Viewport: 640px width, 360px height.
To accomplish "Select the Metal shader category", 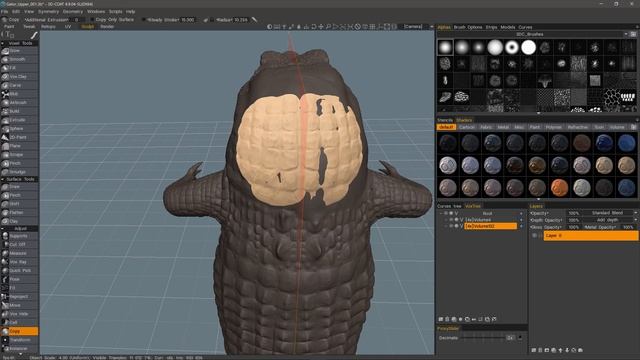I will pyautogui.click(x=503, y=127).
